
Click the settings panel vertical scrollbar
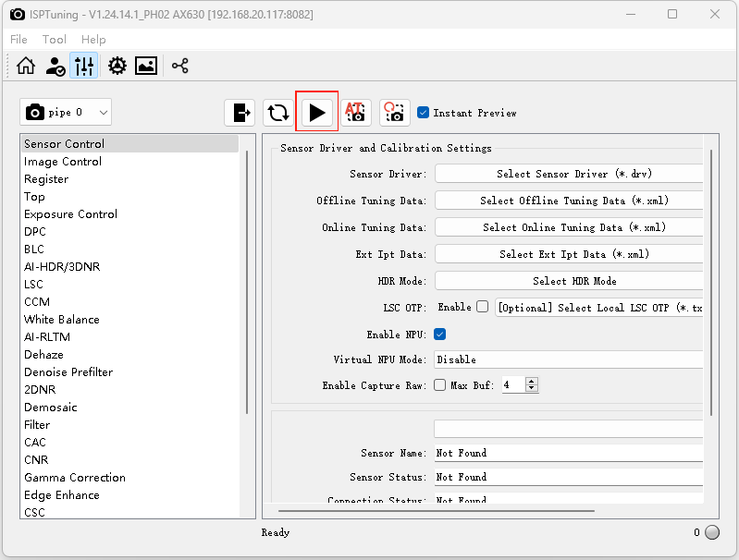click(710, 283)
